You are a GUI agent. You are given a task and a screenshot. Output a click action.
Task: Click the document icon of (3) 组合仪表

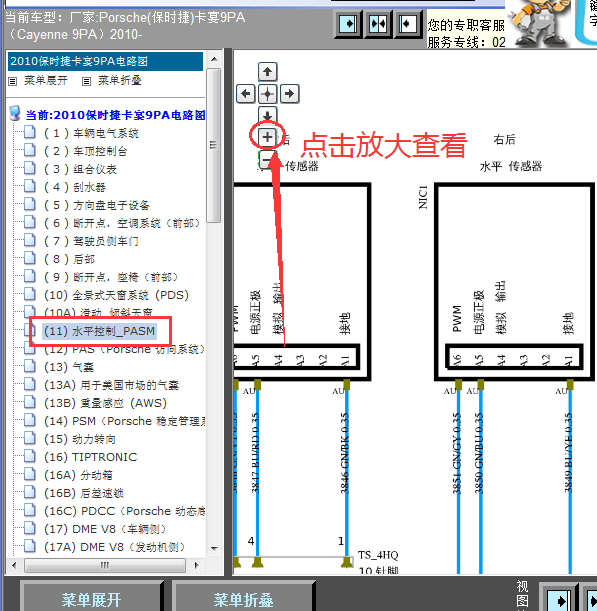(x=30, y=168)
